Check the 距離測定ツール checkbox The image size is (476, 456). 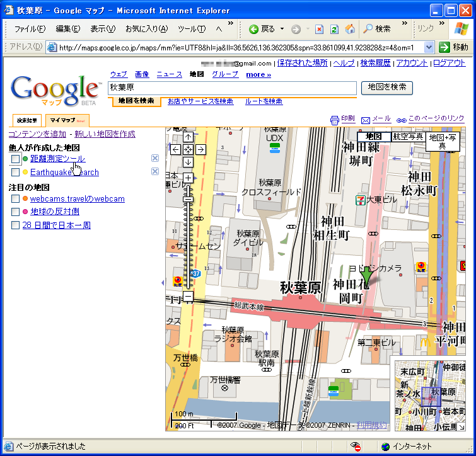[x=15, y=159]
